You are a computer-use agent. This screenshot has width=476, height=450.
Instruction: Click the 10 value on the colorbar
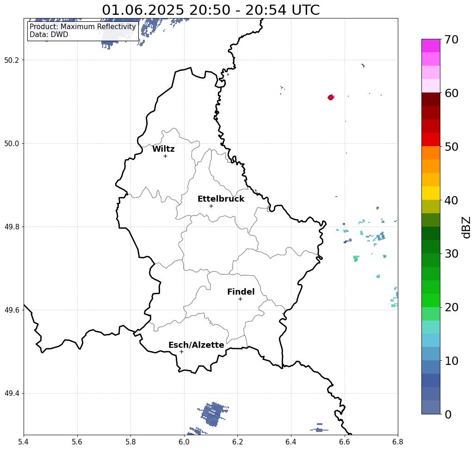451,361
